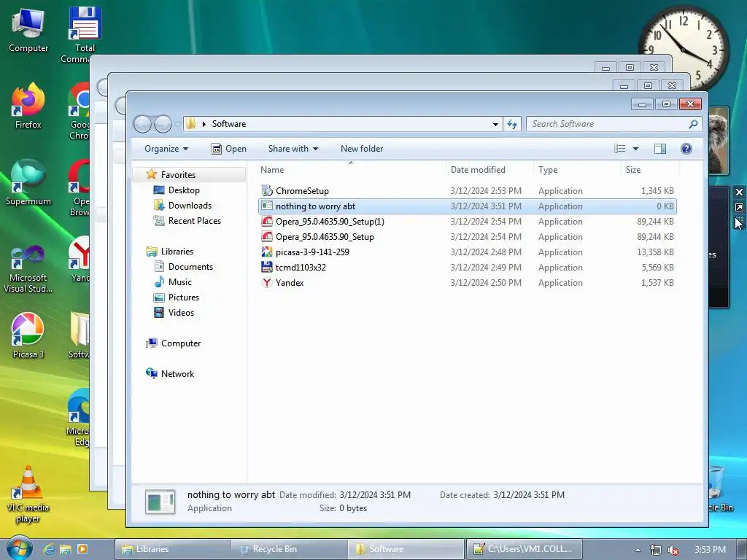Switch to the Recycle Bin taskbar window
The image size is (747, 560).
(289, 549)
